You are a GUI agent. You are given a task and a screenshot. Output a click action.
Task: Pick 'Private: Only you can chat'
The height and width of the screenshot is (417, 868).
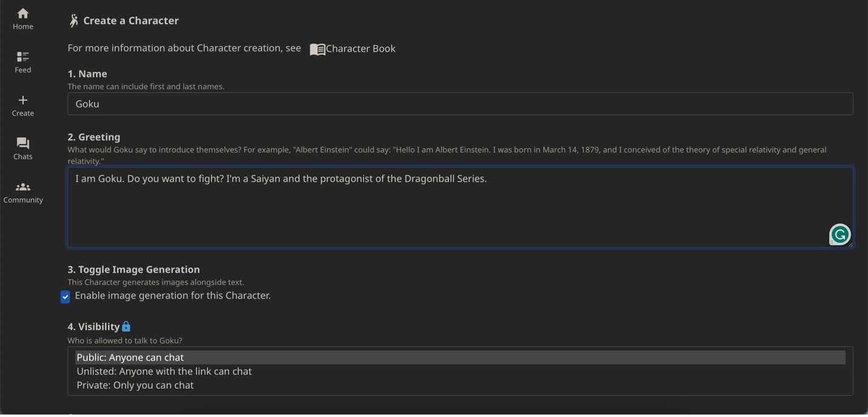135,385
